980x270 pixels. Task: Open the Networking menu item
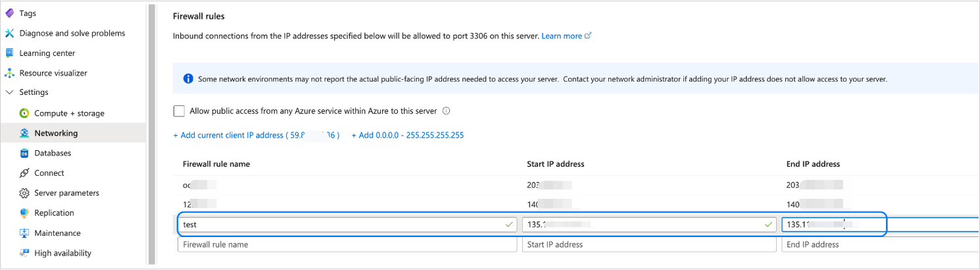click(56, 133)
